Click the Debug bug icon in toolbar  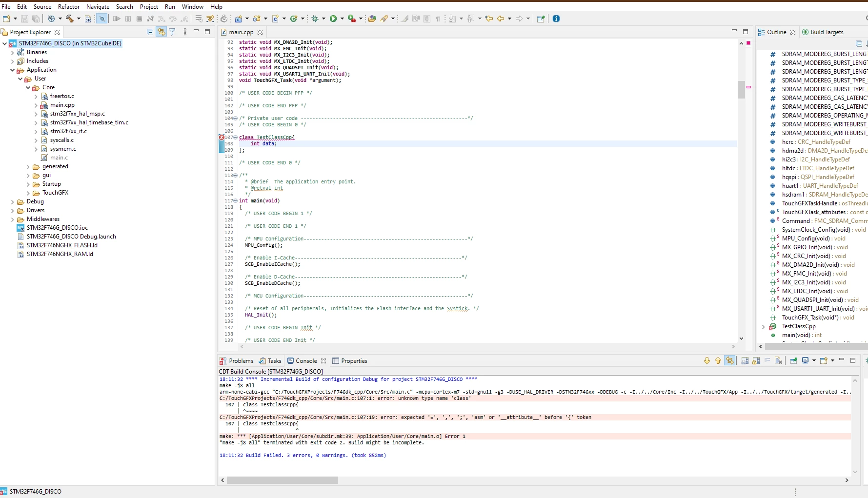315,19
